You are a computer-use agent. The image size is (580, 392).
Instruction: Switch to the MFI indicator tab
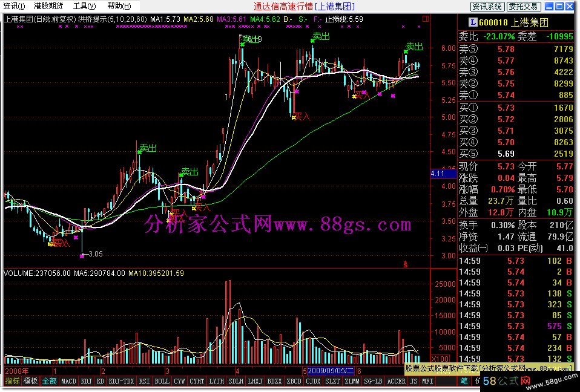(x=427, y=381)
